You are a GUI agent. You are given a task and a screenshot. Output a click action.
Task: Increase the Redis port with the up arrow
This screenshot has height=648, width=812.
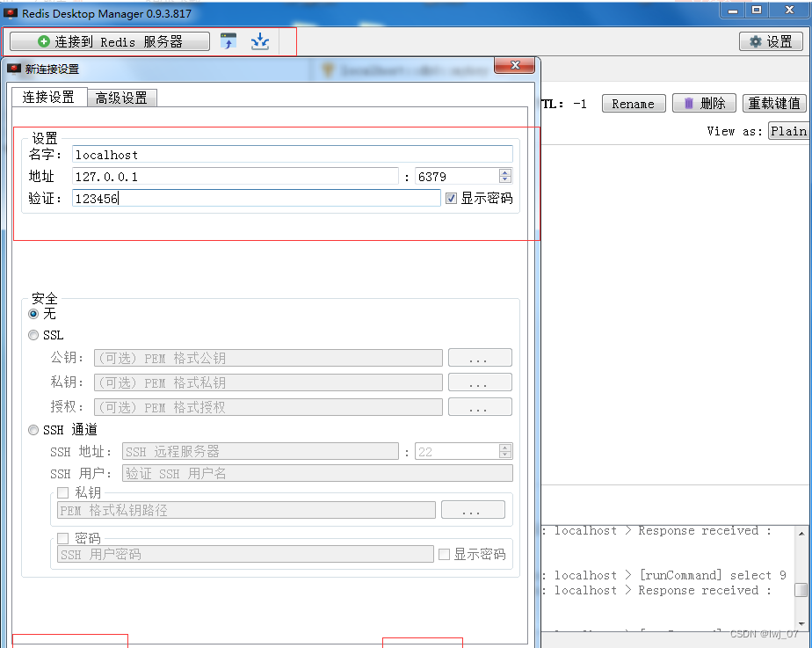point(505,172)
